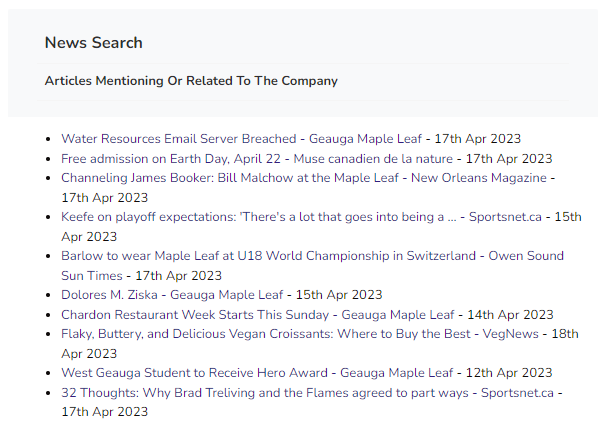Click 'VegNews' source in croissants article link
This screenshot has width=616, height=443.
click(511, 334)
